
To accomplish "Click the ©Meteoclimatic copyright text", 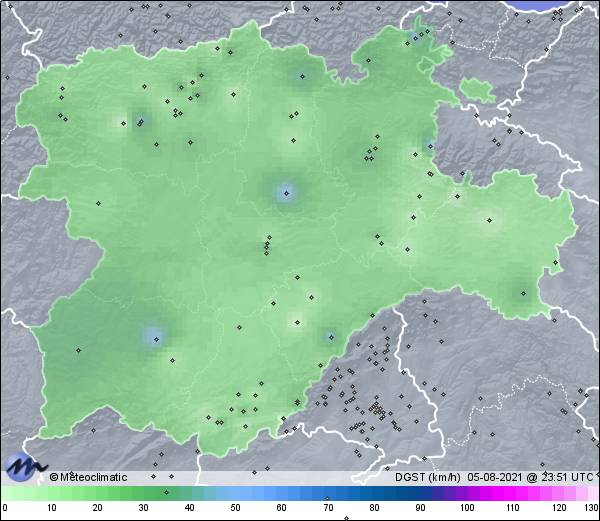I will tap(88, 477).
